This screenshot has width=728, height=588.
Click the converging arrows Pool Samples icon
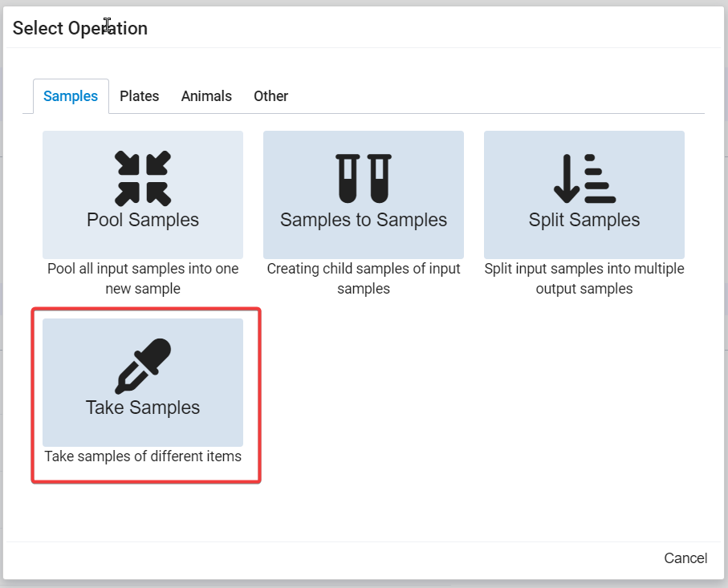(143, 178)
